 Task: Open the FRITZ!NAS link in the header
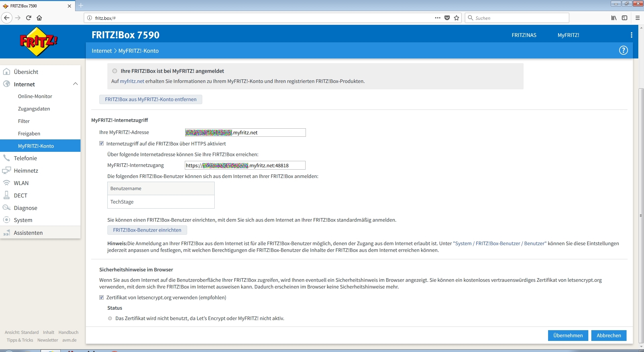[524, 35]
